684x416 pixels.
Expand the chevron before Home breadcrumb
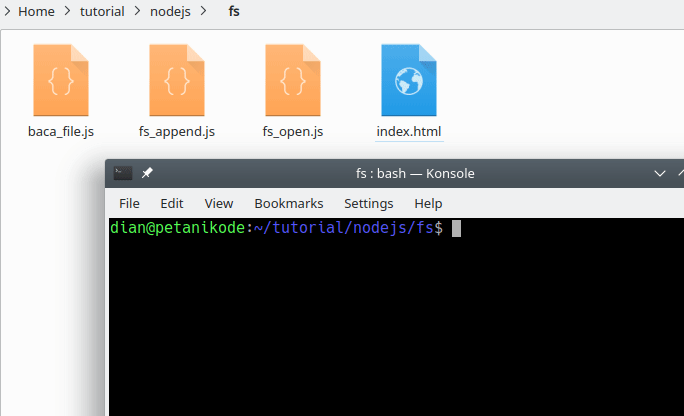[x=7, y=11]
